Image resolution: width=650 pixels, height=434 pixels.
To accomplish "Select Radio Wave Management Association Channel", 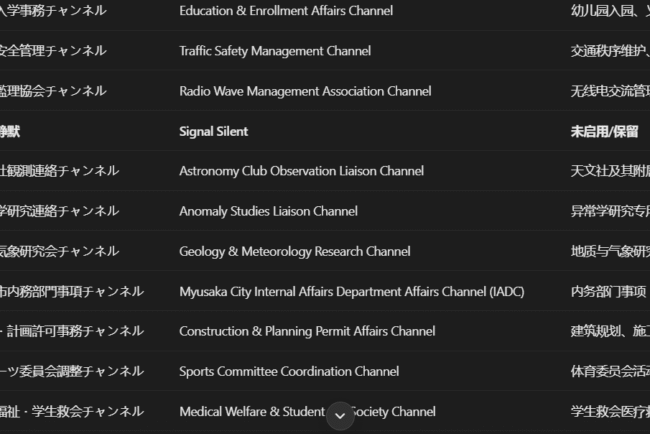I will (305, 91).
